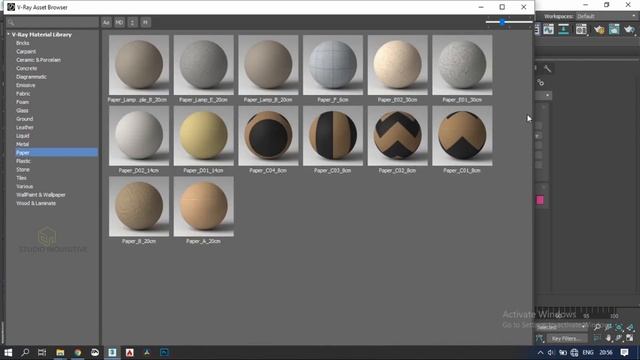Screen dimensions: 640x360
Task: Open the Workspaces dropdown in 3ds Max
Action: [606, 16]
